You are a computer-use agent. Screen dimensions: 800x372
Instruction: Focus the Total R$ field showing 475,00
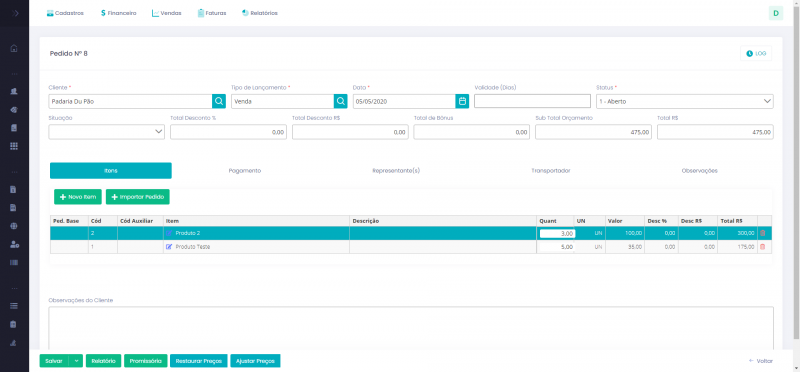[x=715, y=132]
